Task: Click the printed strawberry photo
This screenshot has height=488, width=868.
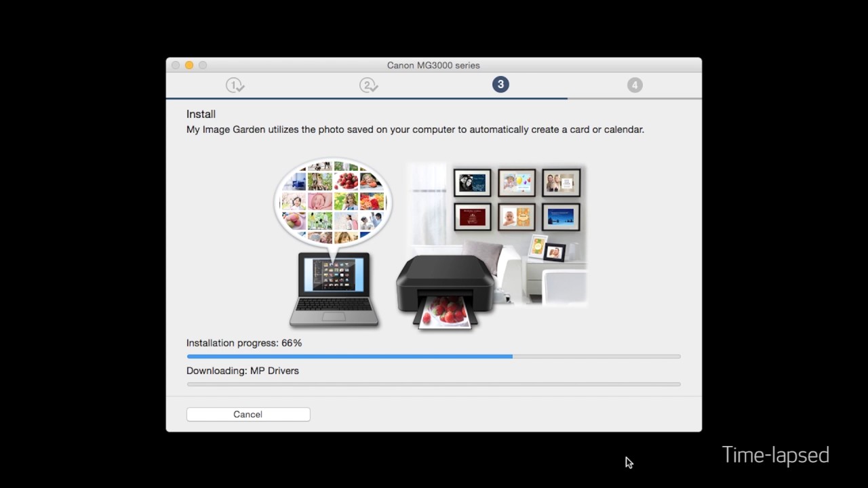Action: tap(446, 312)
